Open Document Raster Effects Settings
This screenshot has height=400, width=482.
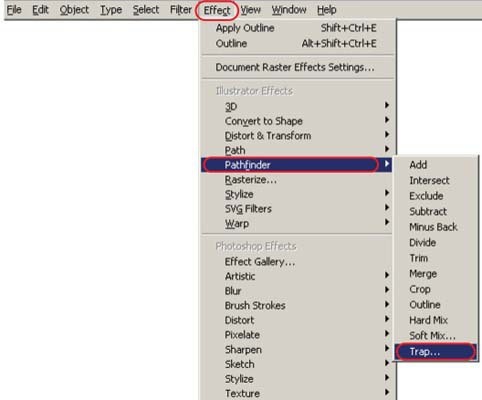297,67
